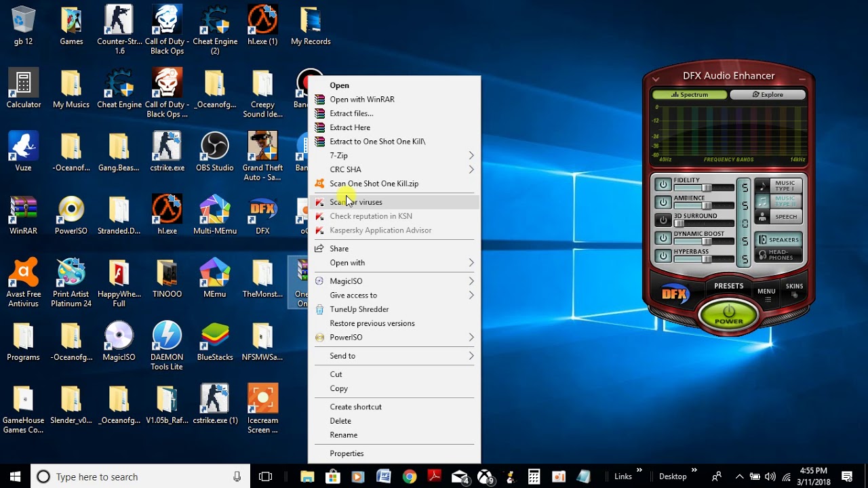Enable the 3D Surround power button in DFX
The width and height of the screenshot is (868, 488).
(663, 220)
